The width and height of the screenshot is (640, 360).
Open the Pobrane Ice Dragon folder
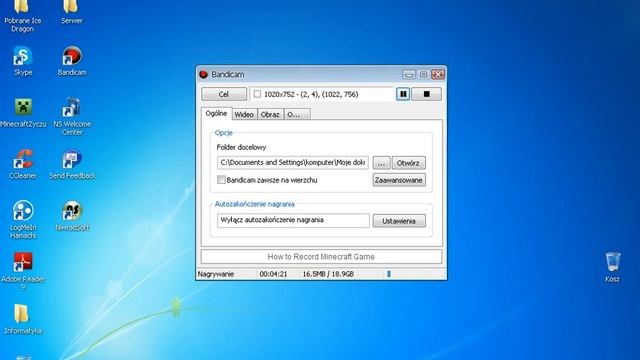22,16
